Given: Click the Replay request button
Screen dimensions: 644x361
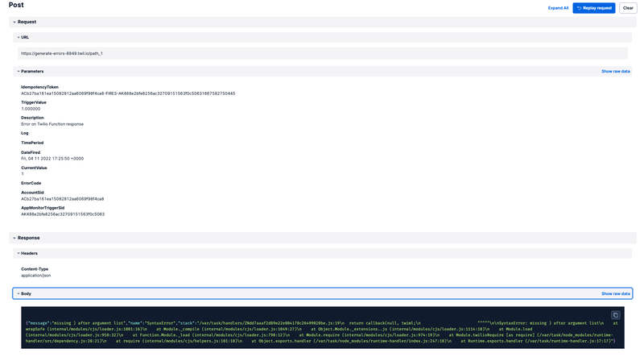Looking at the screenshot, I should 594,8.
